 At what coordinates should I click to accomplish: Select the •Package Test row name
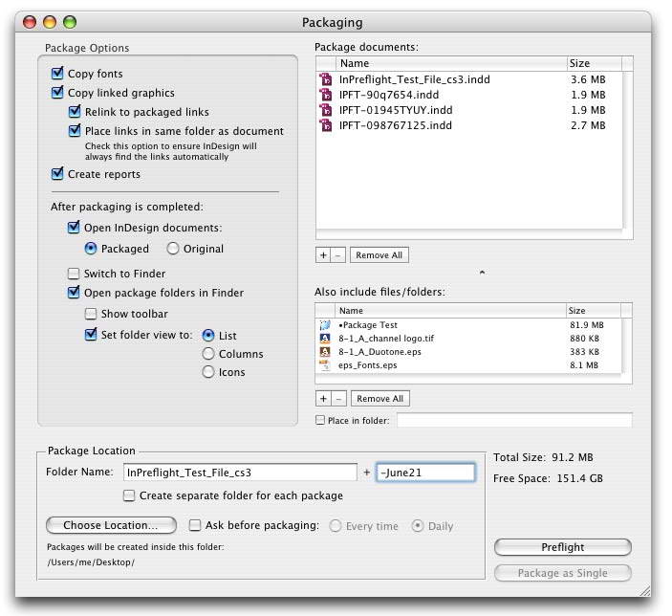coord(368,325)
